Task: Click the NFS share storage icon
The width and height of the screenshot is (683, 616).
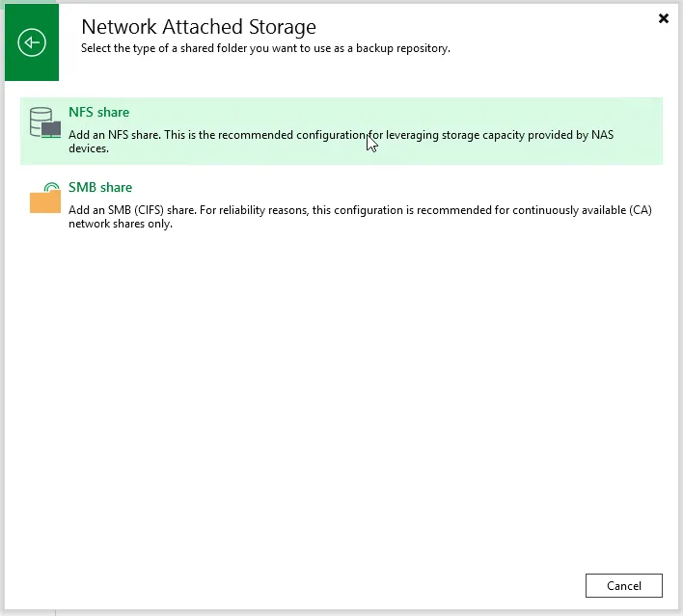Action: coord(44,122)
